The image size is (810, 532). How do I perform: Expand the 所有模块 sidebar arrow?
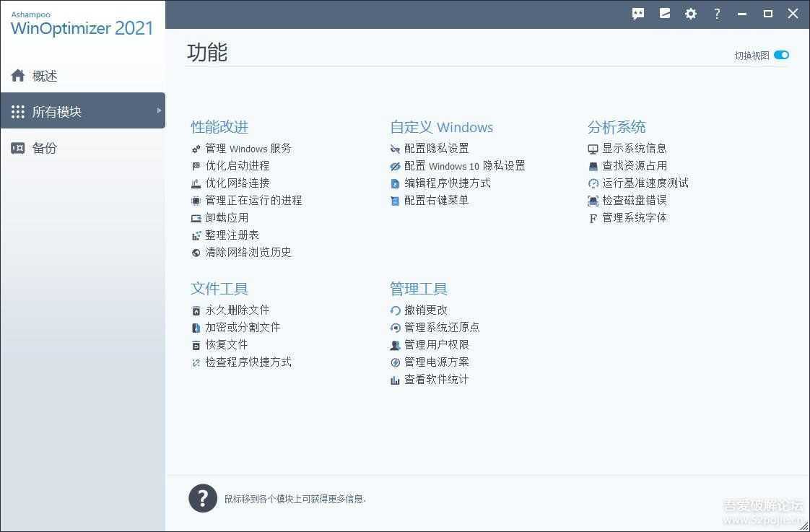click(x=159, y=111)
